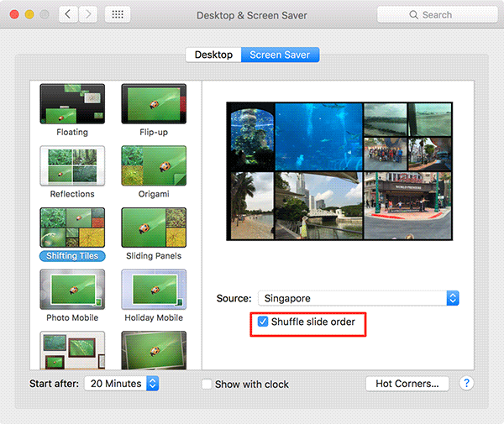504x424 pixels.
Task: Select the tilted vintage prints thumbnail
Action: click(154, 350)
